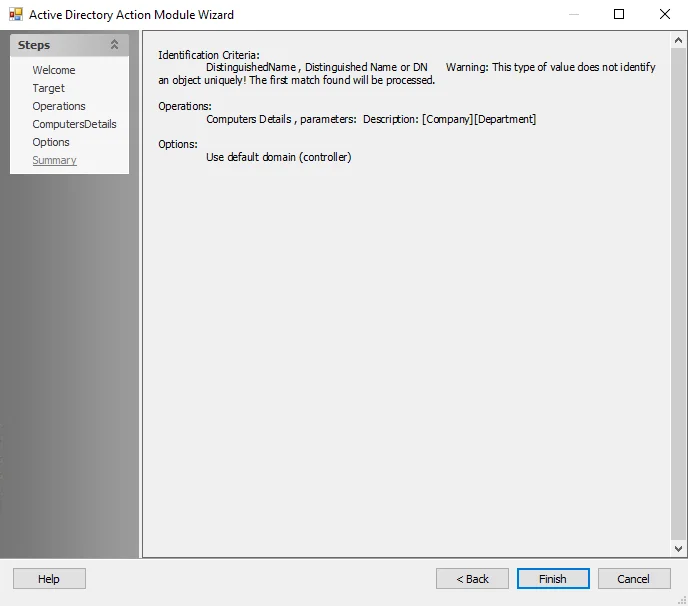Click the window resize grip icon
Image resolution: width=688 pixels, height=606 pixels.
point(682,601)
